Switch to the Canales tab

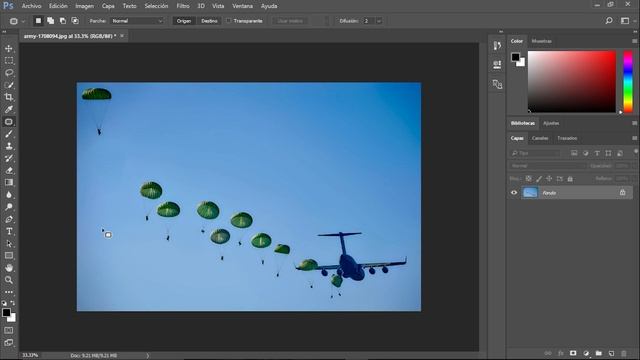(540, 138)
